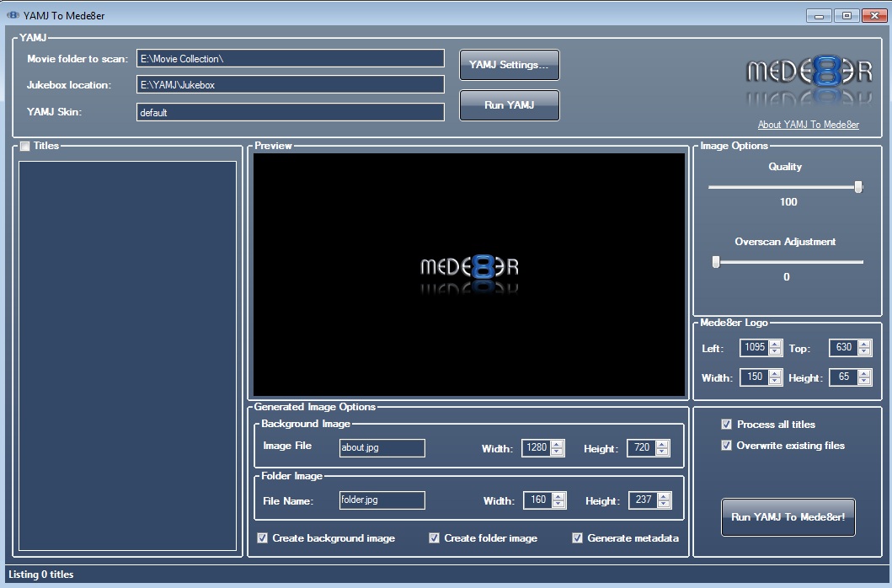Increase Folder Image Height value
The width and height of the screenshot is (892, 588).
(664, 497)
